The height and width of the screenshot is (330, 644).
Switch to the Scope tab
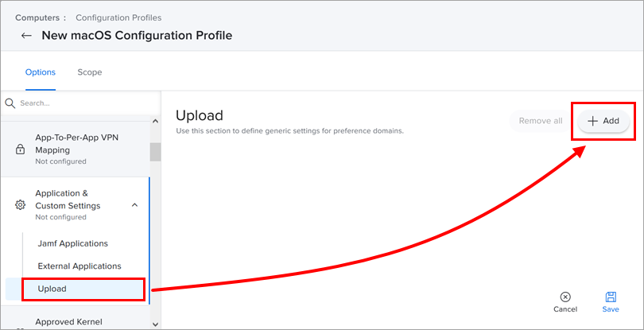89,72
